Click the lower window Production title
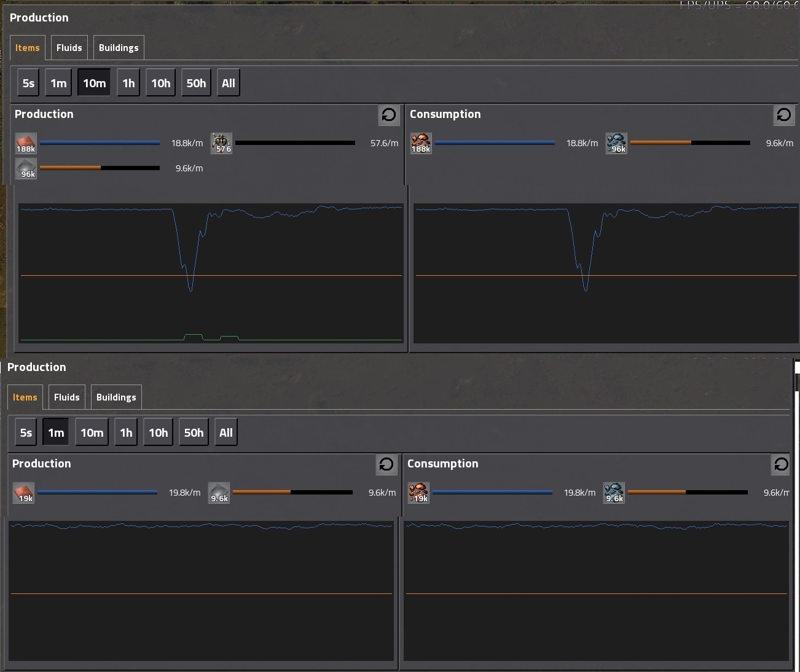 (36, 367)
